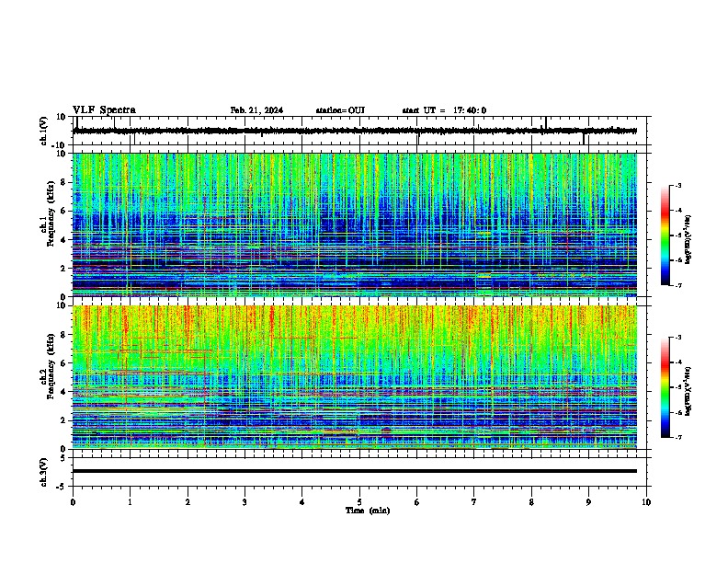Click time axis tick label "10"
Image resolution: width=728 pixels, height=563 pixels.
(646, 502)
